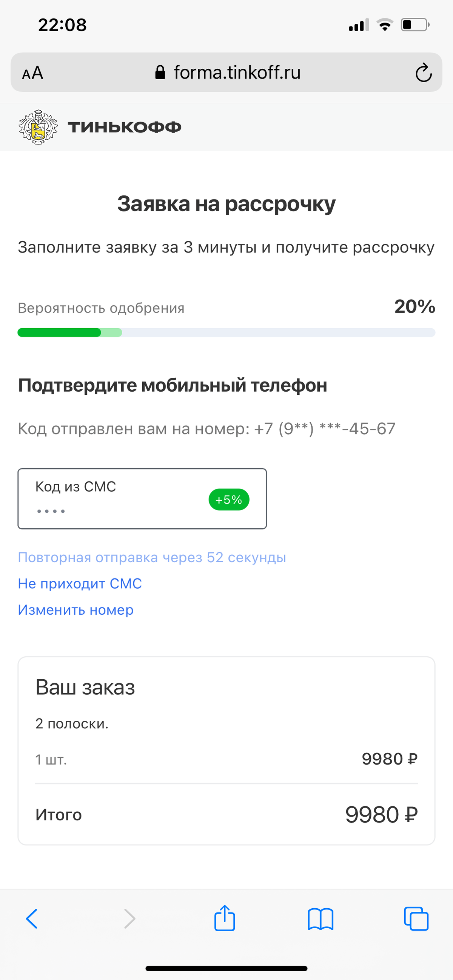The width and height of the screenshot is (453, 980).
Task: Tap the 2 полоски order item
Action: (72, 724)
